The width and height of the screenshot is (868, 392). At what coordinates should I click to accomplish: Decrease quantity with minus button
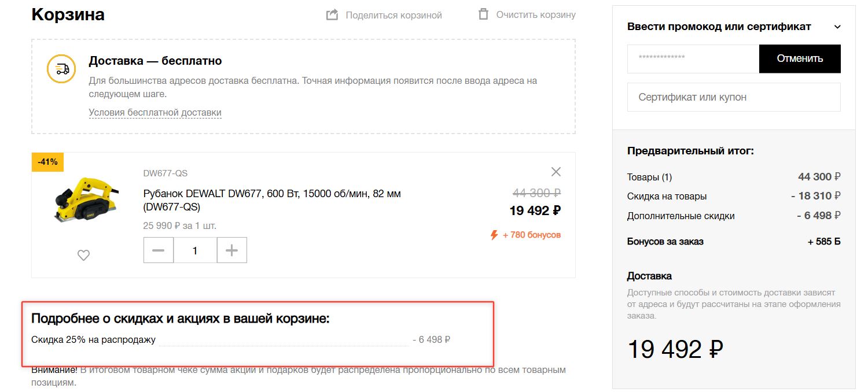pos(158,250)
